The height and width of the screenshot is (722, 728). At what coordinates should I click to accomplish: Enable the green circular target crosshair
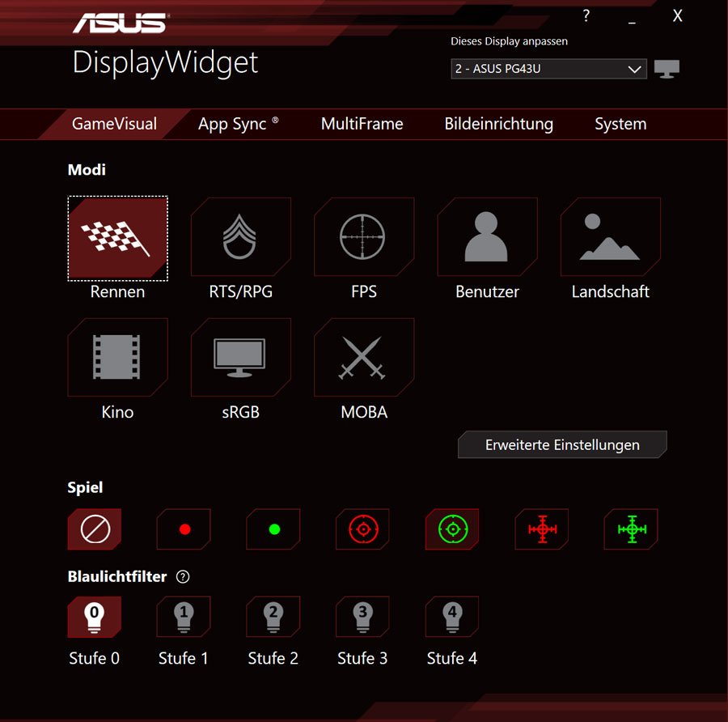point(452,529)
